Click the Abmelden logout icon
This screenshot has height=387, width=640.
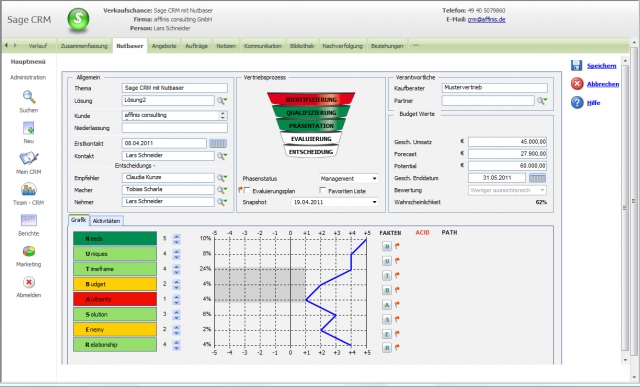point(29,282)
